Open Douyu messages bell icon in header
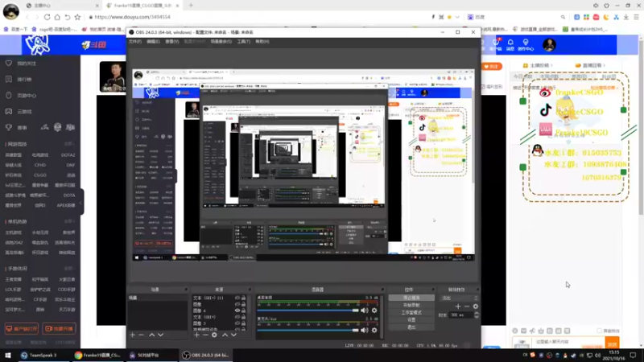644x362 pixels. [510, 45]
